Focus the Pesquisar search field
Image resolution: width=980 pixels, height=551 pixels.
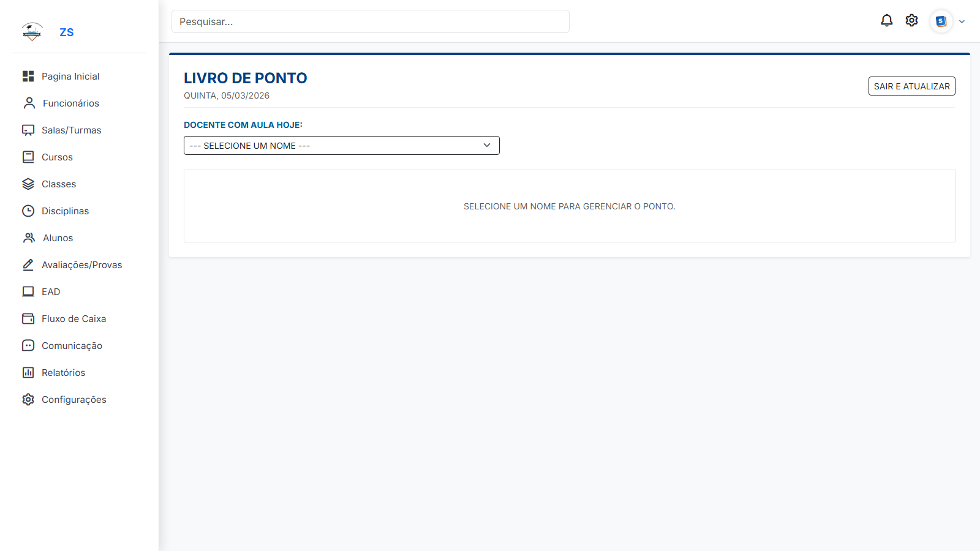[370, 21]
